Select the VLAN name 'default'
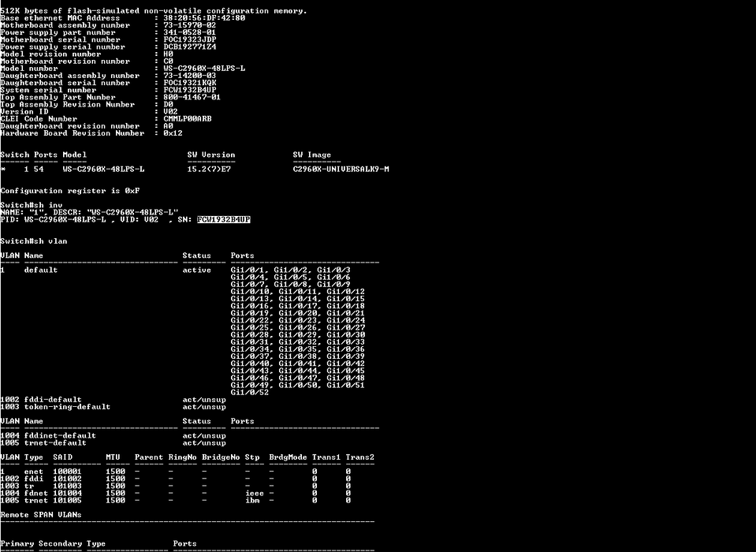Screen dimensions: 756x552 [41, 270]
